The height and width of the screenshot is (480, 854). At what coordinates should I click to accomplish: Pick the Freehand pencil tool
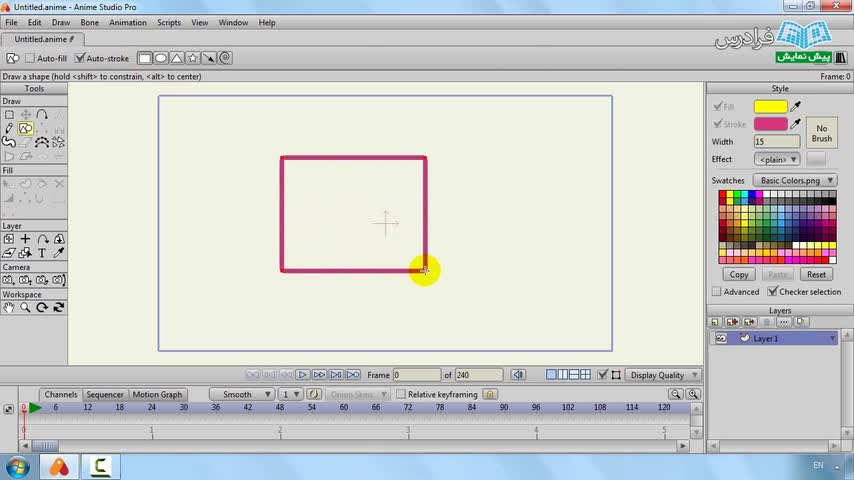(9, 129)
